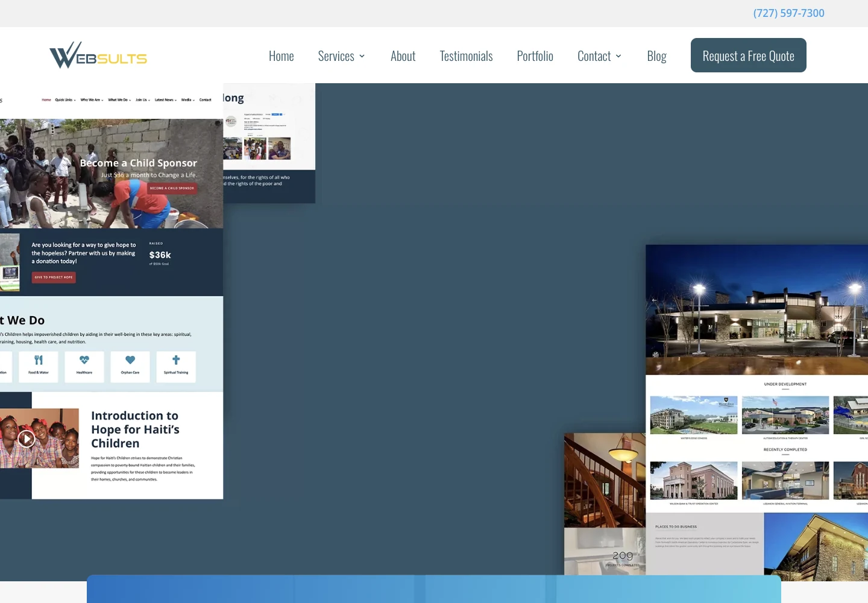
Task: Click the $36k raised amount
Action: point(160,255)
